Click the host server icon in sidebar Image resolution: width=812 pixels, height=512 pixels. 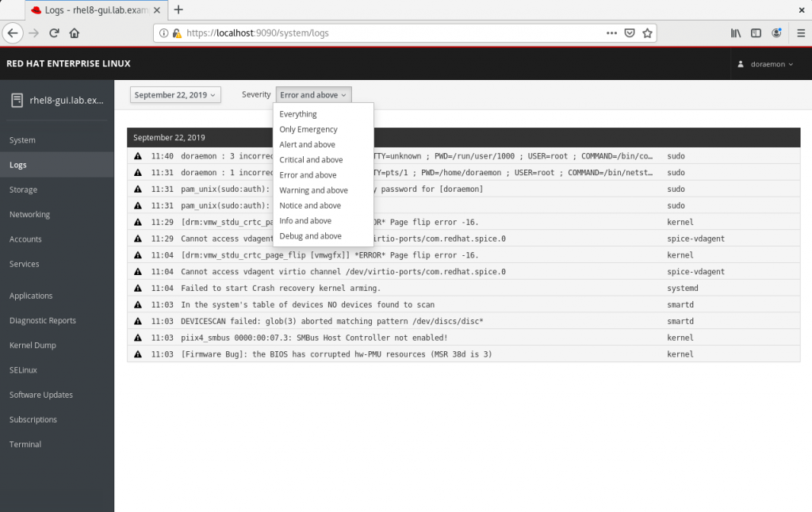pos(17,101)
